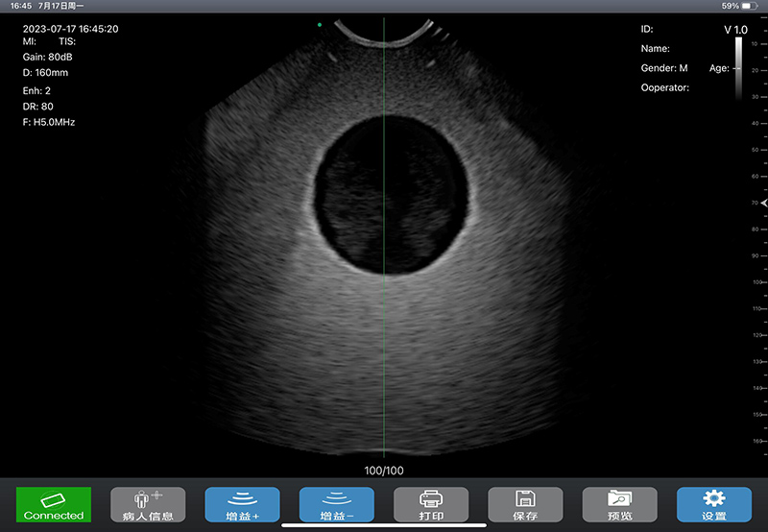Open 设置 settings gear

[713, 504]
